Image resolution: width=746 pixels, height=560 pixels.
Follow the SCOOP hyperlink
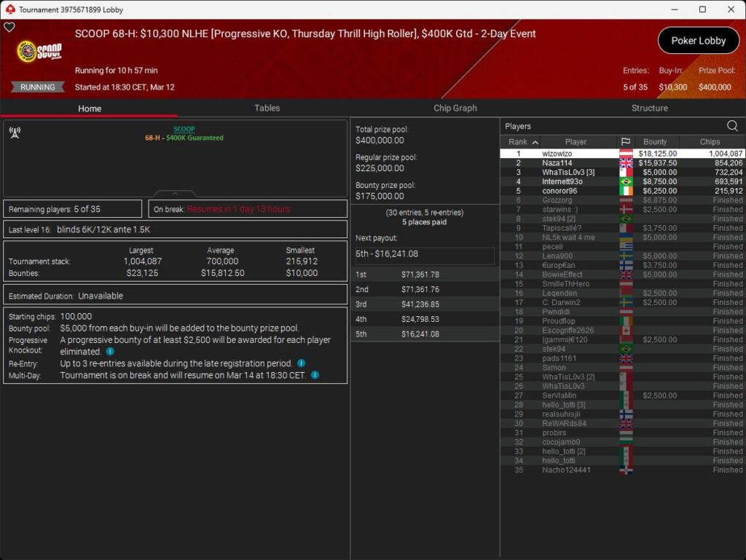[x=184, y=129]
